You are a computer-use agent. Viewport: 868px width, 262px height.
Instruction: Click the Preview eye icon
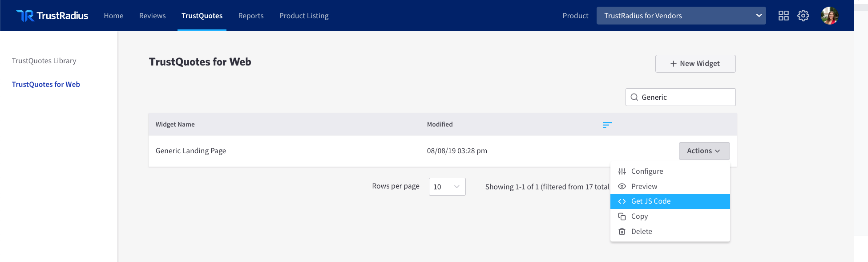622,186
